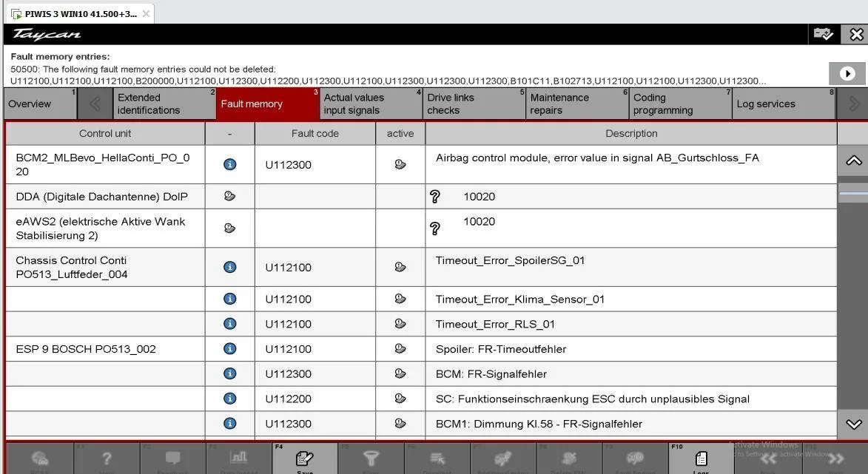The height and width of the screenshot is (474, 868).
Task: Open Logs with the F10 button
Action: click(x=701, y=458)
